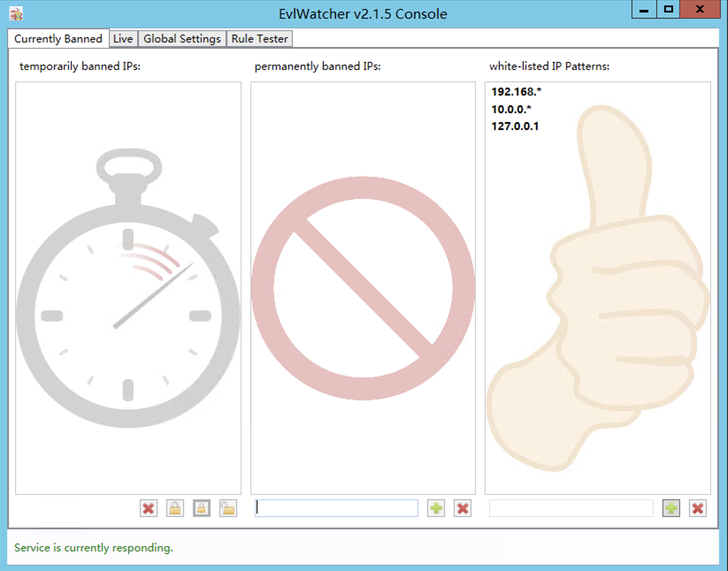Select 127.0.0.1 in white-list
Screen dimensions: 728x571
(x=515, y=126)
